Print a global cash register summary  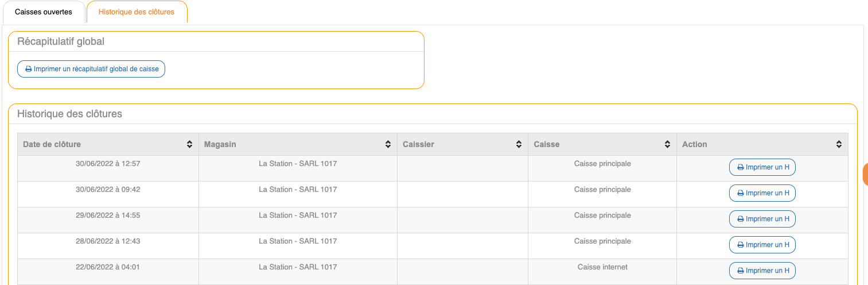pyautogui.click(x=91, y=69)
